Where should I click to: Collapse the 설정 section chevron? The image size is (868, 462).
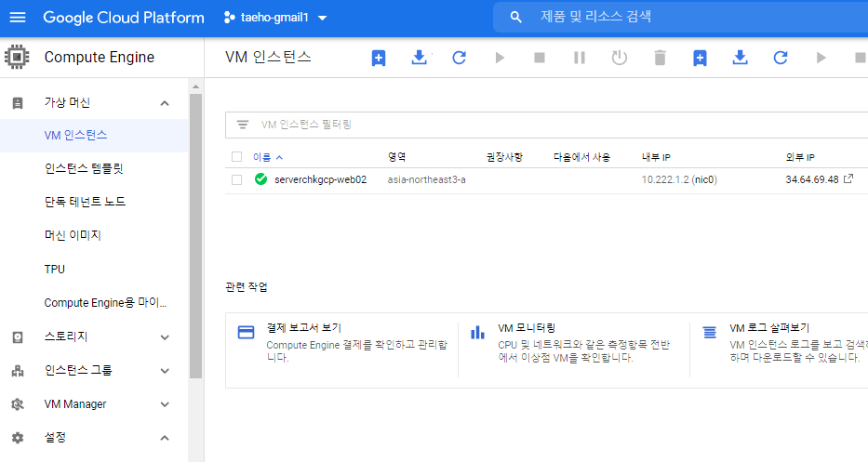pyautogui.click(x=165, y=438)
